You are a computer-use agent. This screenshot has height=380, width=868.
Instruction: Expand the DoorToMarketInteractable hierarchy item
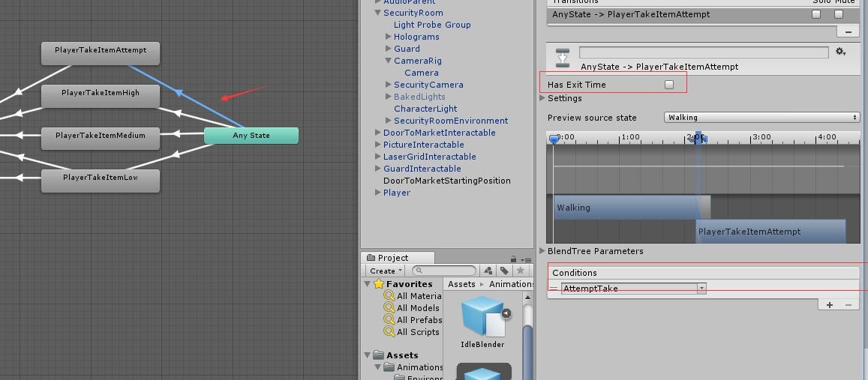pyautogui.click(x=377, y=133)
